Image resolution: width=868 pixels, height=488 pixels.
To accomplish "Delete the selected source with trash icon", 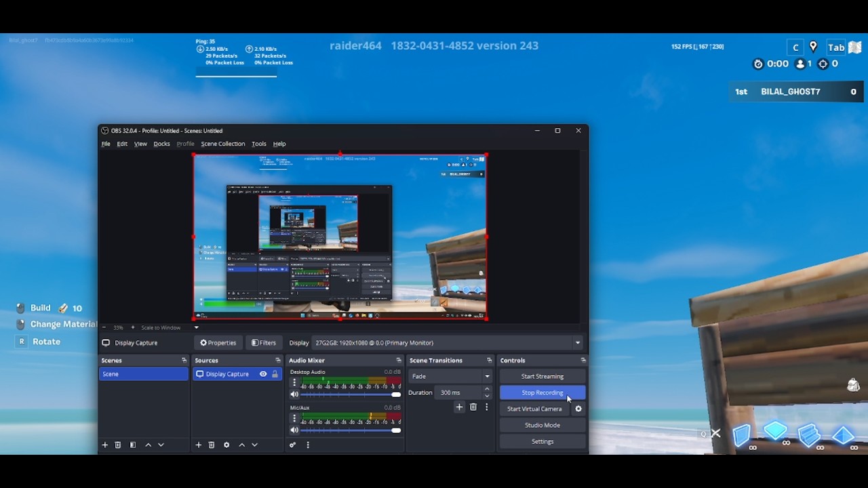I will click(212, 445).
